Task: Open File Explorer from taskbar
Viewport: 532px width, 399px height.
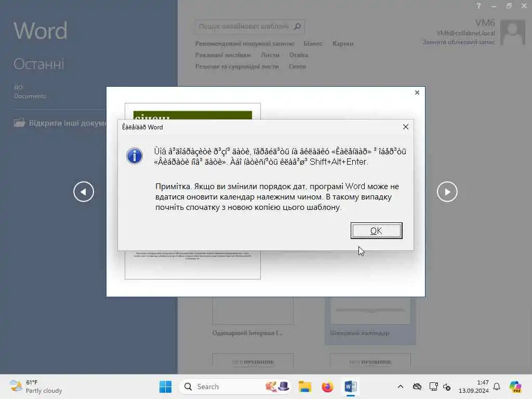Action: 304,387
